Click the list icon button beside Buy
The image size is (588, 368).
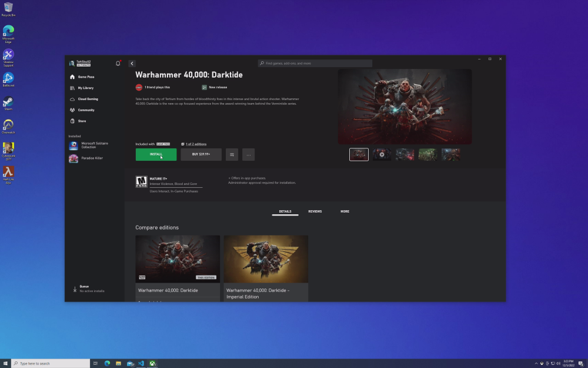pos(232,154)
